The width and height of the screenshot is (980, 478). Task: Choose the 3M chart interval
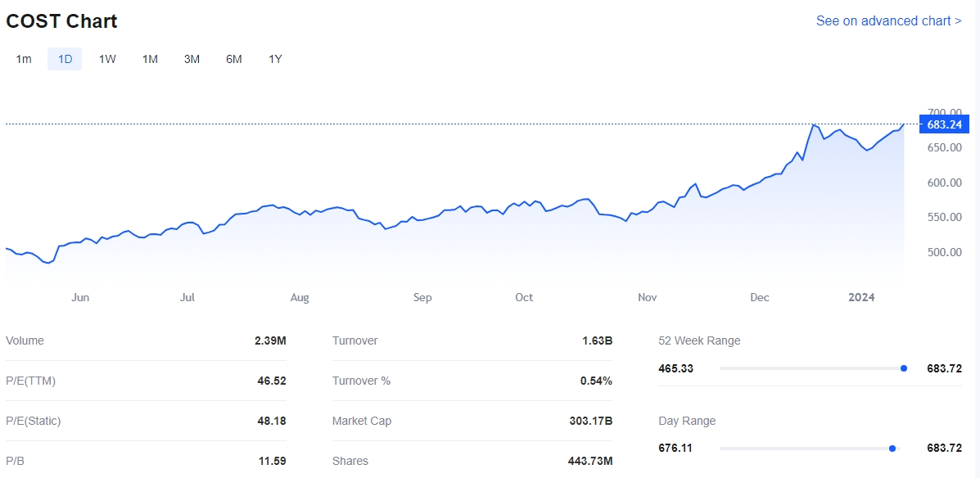[192, 59]
